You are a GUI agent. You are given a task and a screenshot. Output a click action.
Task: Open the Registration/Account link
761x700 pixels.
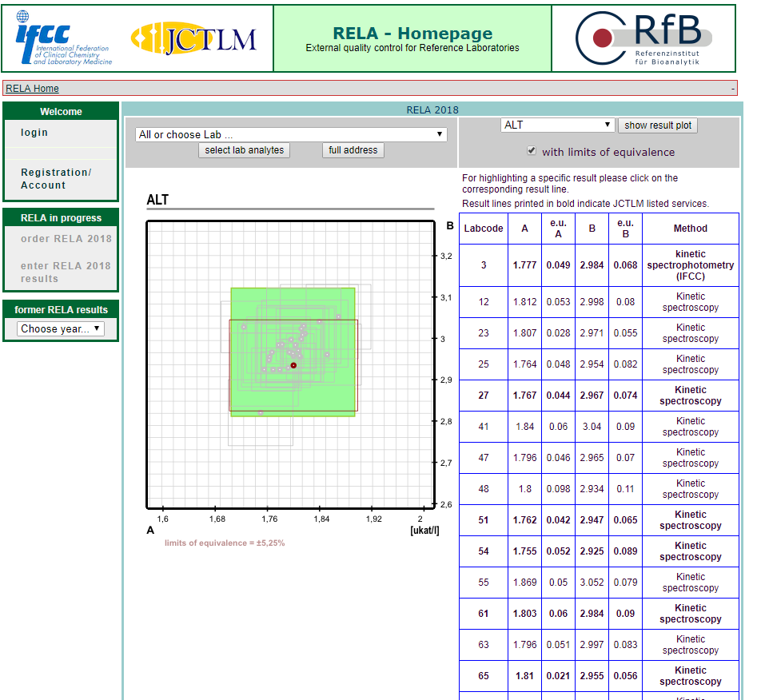(56, 178)
